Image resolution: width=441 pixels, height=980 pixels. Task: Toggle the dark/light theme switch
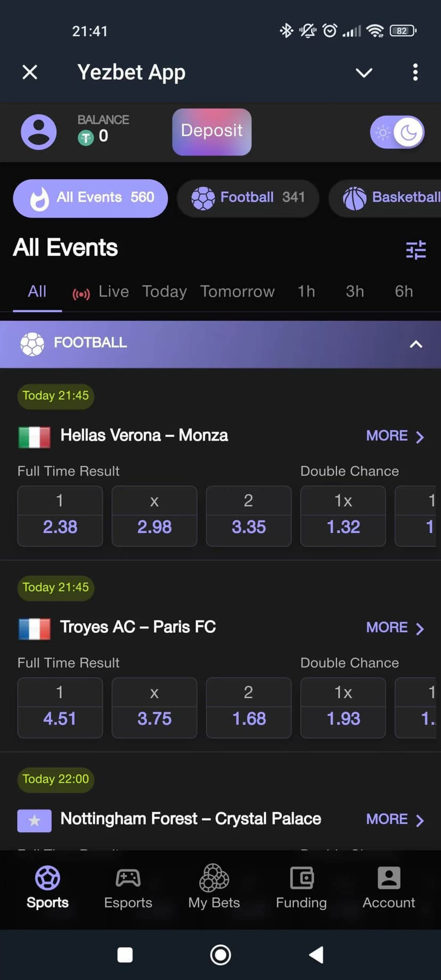[x=397, y=132]
